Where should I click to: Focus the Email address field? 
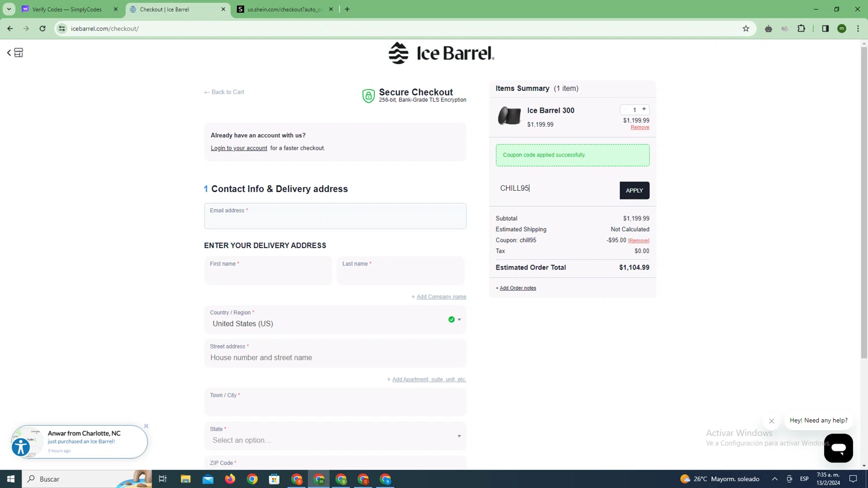(x=335, y=216)
